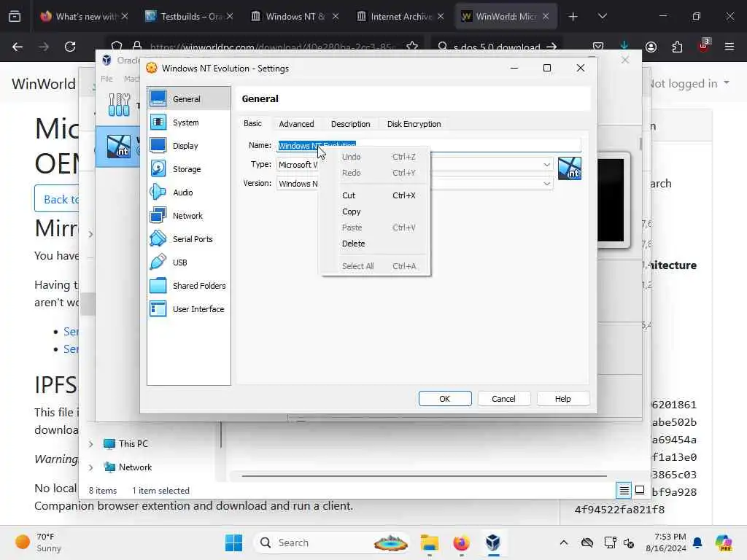Image resolution: width=747 pixels, height=560 pixels.
Task: Go back in Firefox
Action: coord(18,47)
